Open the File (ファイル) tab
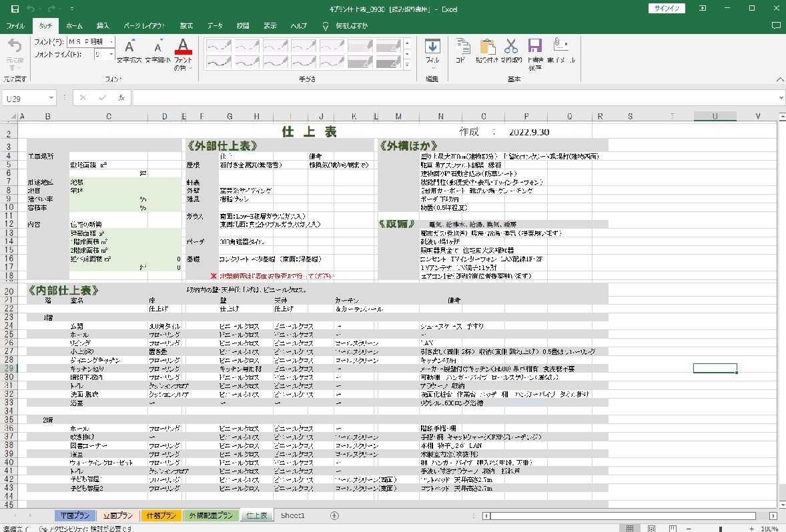Image resolution: width=786 pixels, height=532 pixels. [x=15, y=25]
